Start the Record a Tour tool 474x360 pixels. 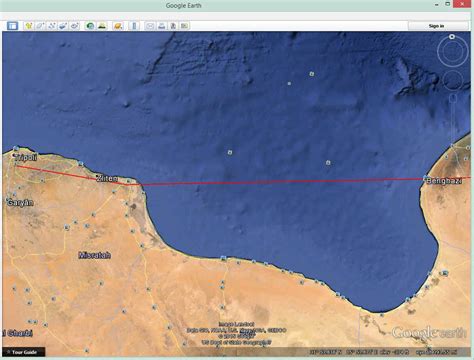75,26
